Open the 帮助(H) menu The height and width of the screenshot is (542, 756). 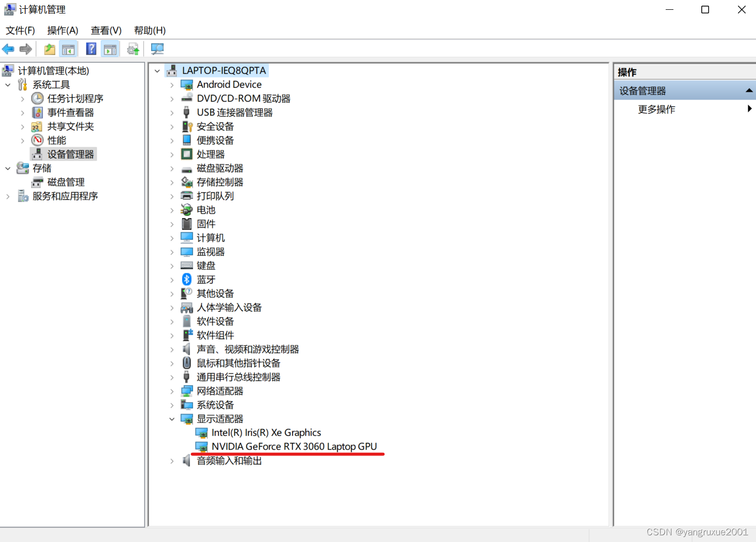[150, 30]
